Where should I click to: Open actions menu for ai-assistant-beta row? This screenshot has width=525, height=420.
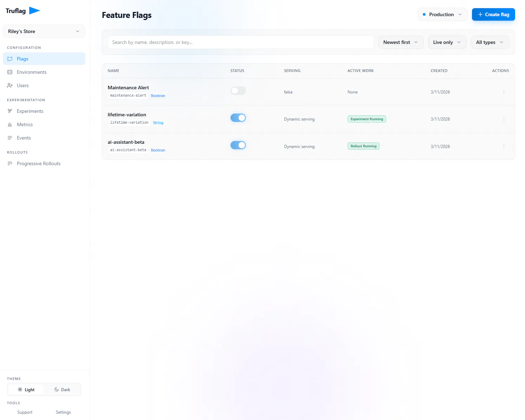tap(504, 146)
